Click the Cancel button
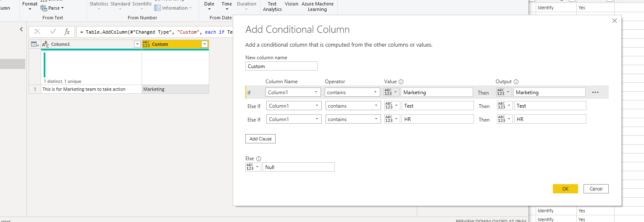The image size is (644, 222). 596,189
